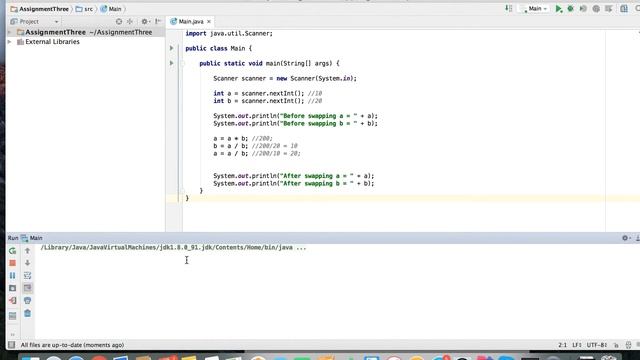Screen dimensions: 640x360
Task: Start debugging with the green bug icon
Action: (571, 9)
